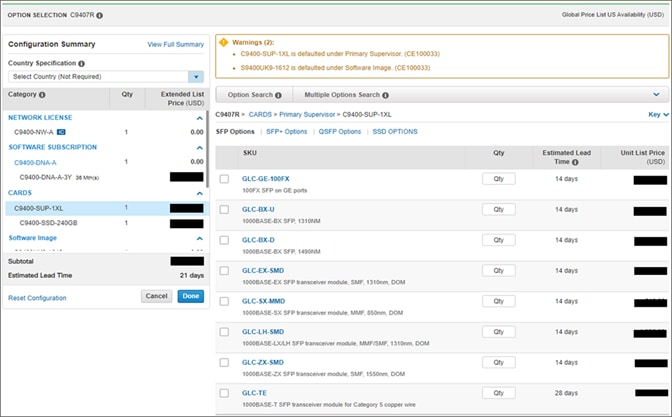Open the GLC-GE-100FX SKU link
Image resolution: width=672 pixels, height=417 pixels.
[x=266, y=179]
